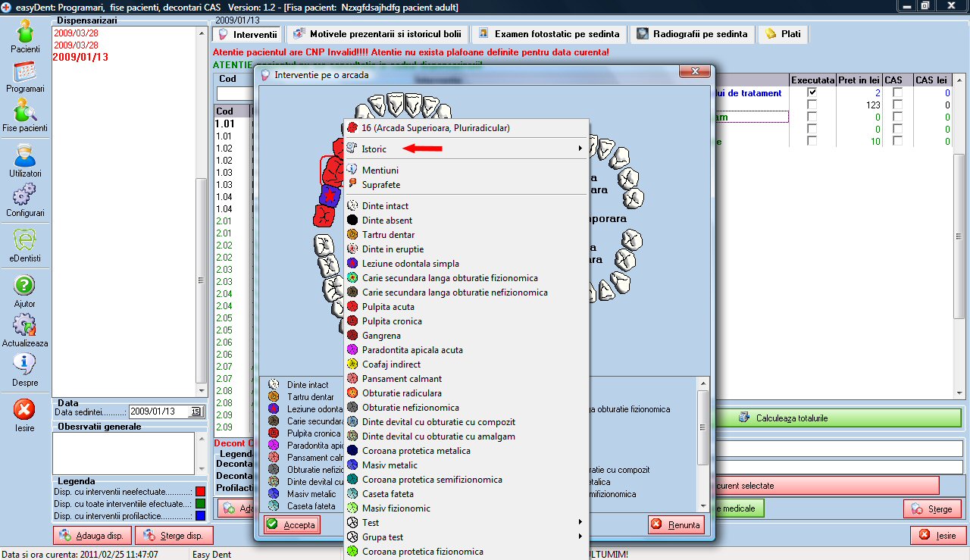Switch to the Radiografii pe sedinta tab

tap(693, 34)
